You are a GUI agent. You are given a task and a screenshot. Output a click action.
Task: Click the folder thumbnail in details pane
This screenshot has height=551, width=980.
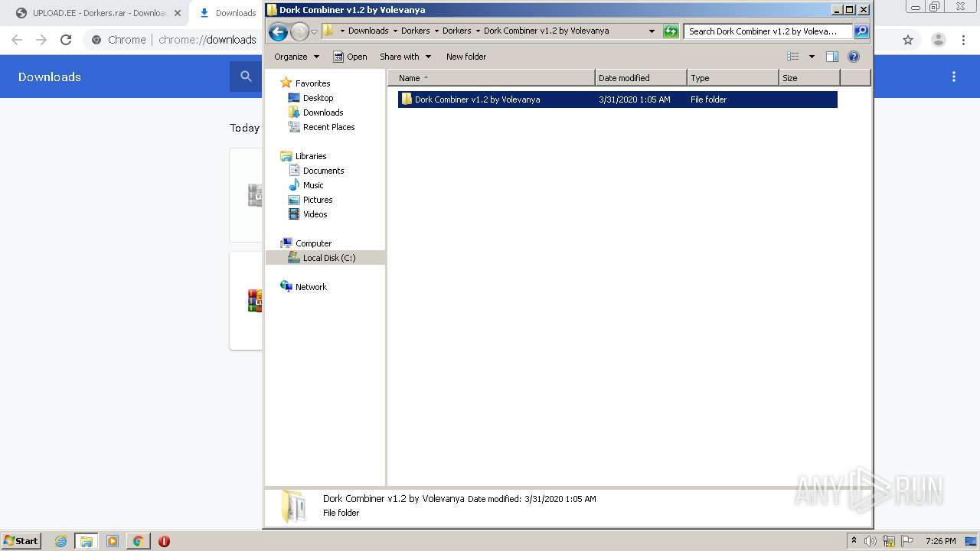(x=293, y=506)
